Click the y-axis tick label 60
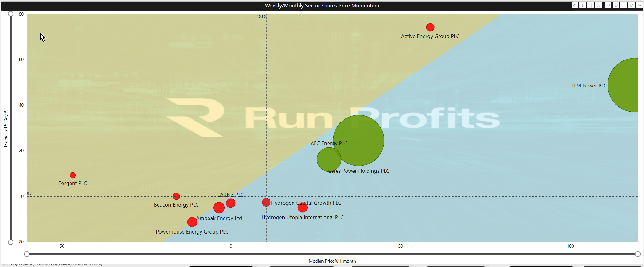644x267 pixels. [x=21, y=60]
